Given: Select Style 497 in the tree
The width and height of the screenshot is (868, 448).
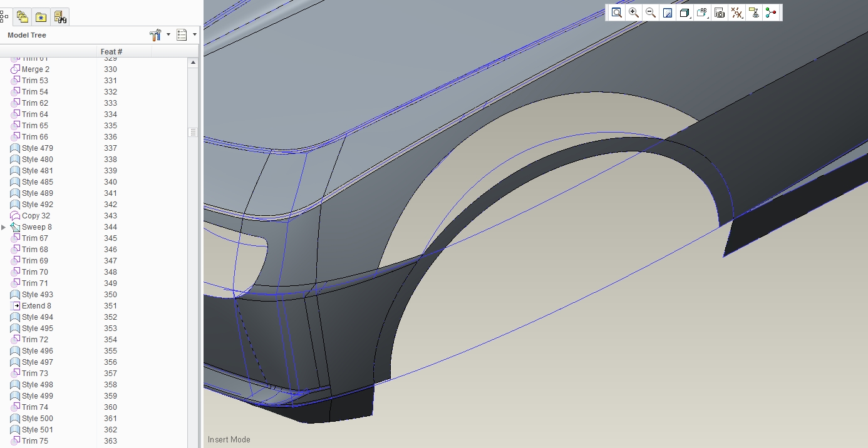Looking at the screenshot, I should click(38, 362).
